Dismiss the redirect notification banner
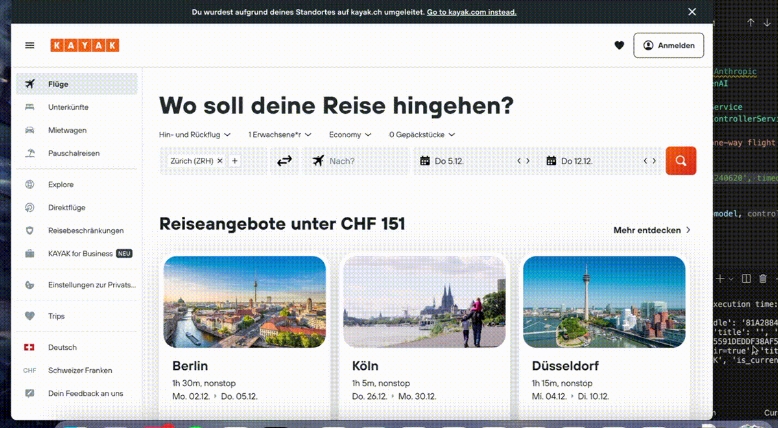 coord(692,11)
